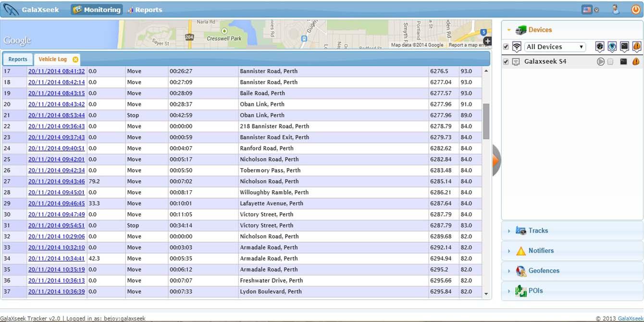
Task: Click the green truck Devices icon
Action: 521,30
